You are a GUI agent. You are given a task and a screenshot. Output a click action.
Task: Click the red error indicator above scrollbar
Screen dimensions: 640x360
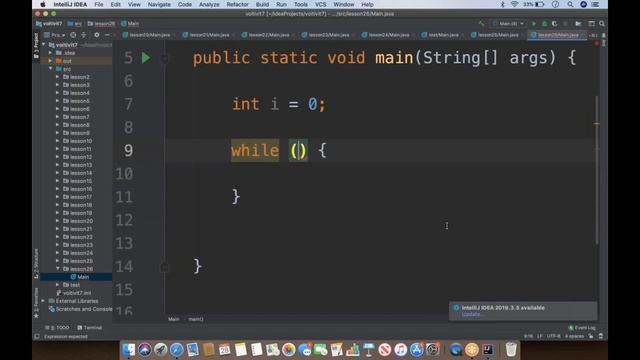click(x=596, y=43)
